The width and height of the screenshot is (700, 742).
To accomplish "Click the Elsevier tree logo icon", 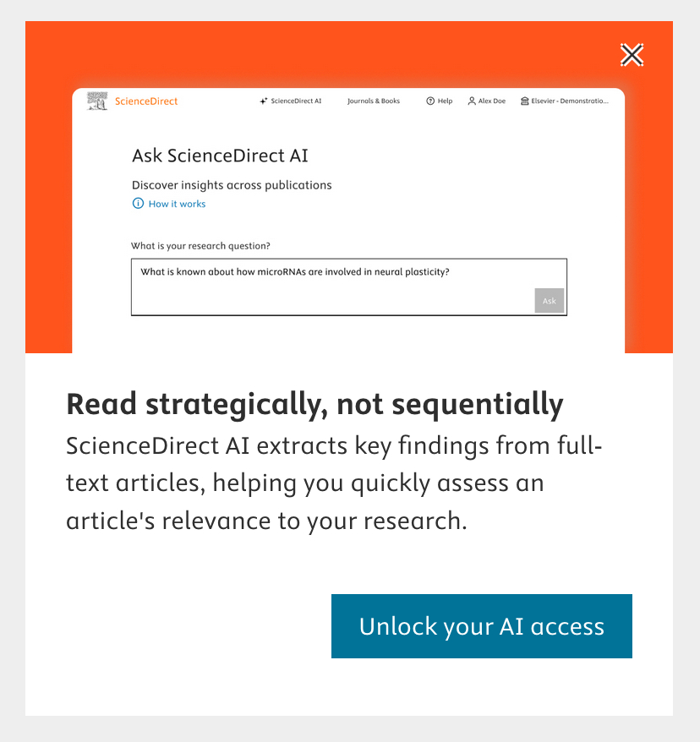I will click(97, 101).
